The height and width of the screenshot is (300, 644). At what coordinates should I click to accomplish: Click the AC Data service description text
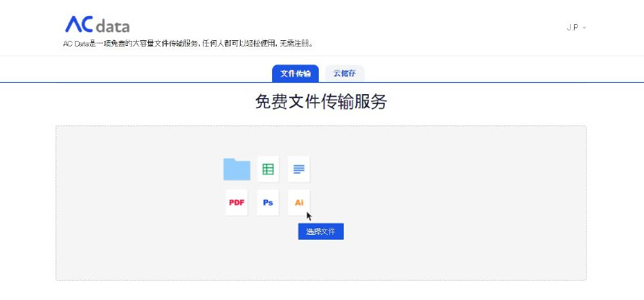pyautogui.click(x=188, y=43)
